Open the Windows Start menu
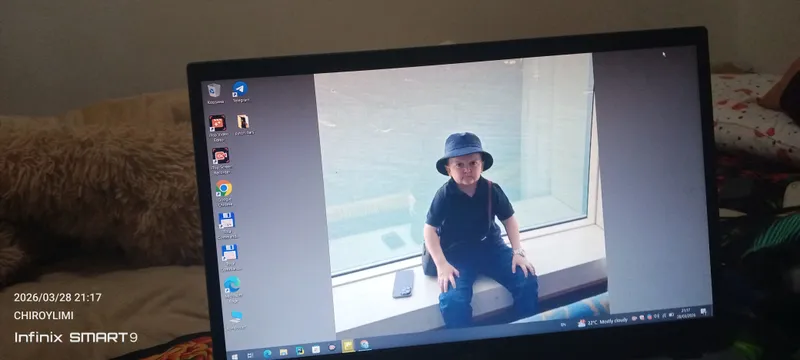The height and width of the screenshot is (360, 800). click(235, 357)
